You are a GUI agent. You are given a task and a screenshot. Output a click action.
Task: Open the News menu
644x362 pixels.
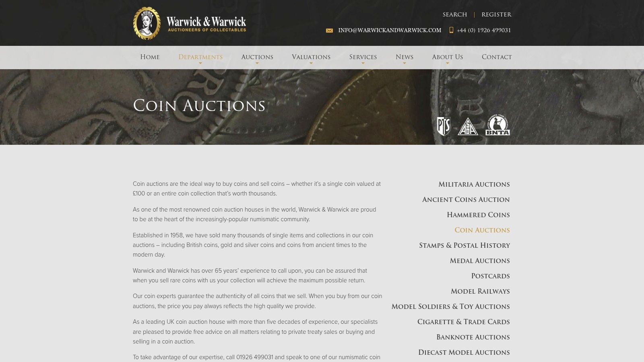405,57
